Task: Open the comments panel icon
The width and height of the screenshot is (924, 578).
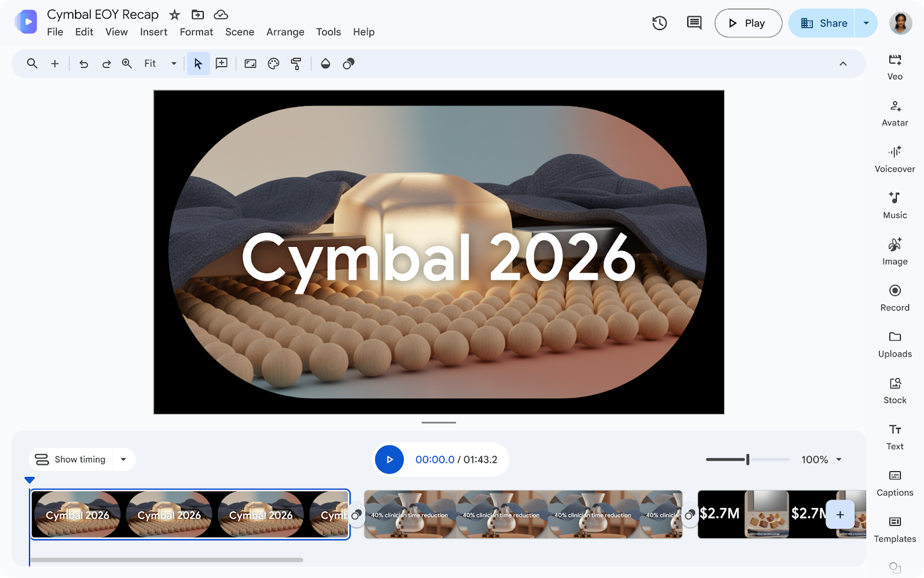Action: point(694,23)
